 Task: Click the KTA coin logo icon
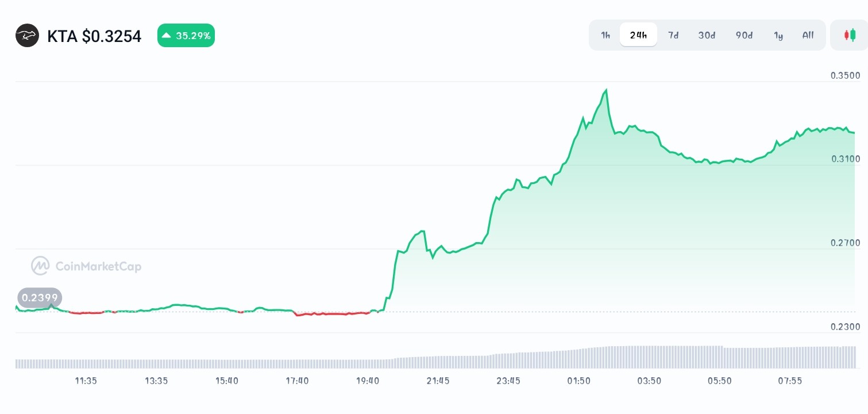click(x=27, y=36)
